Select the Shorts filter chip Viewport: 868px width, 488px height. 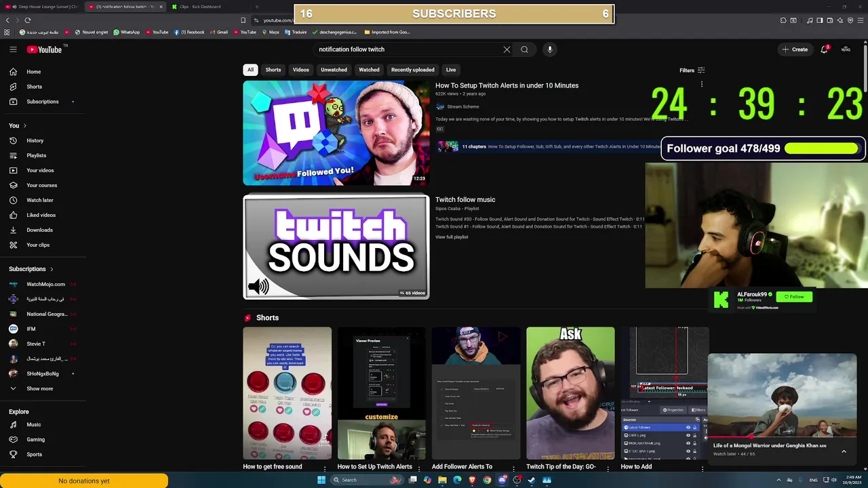[273, 70]
